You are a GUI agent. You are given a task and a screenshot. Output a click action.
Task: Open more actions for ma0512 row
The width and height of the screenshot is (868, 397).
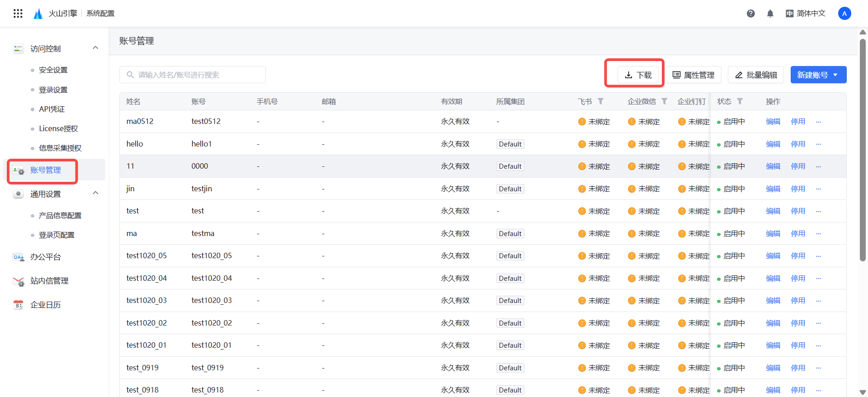pyautogui.click(x=818, y=122)
